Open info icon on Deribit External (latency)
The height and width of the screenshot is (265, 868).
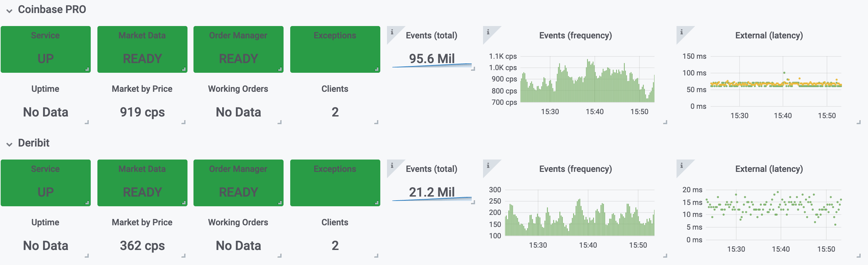click(x=681, y=166)
